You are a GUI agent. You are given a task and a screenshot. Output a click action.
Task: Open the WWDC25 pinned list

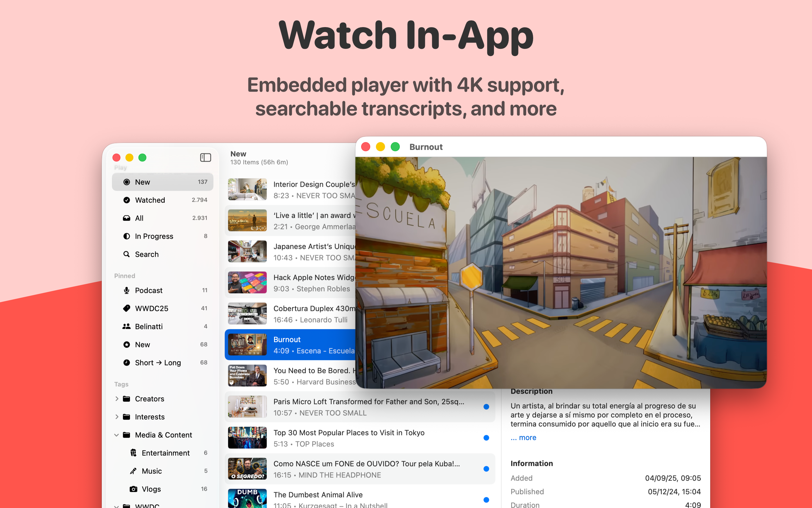tap(162, 308)
